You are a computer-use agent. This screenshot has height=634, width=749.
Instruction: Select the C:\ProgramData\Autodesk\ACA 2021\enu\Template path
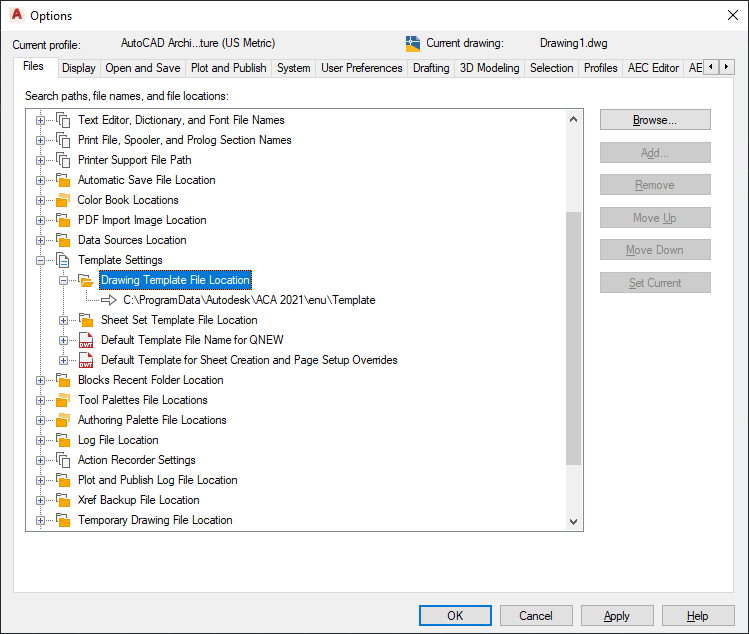coord(249,300)
